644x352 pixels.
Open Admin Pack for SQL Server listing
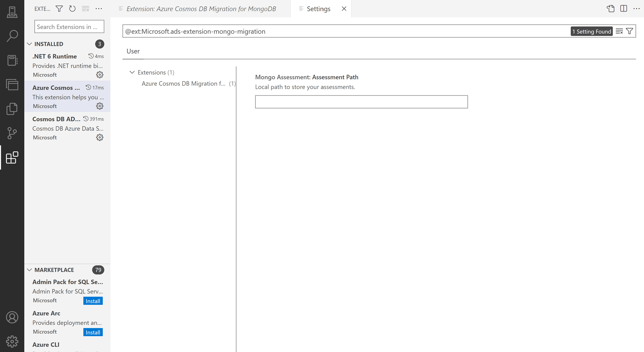point(67,291)
